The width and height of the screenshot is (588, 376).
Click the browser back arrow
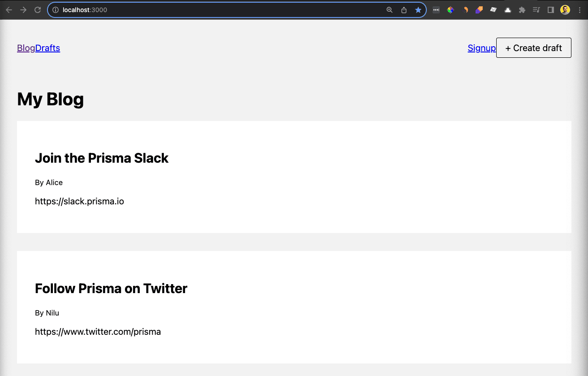[x=9, y=10]
